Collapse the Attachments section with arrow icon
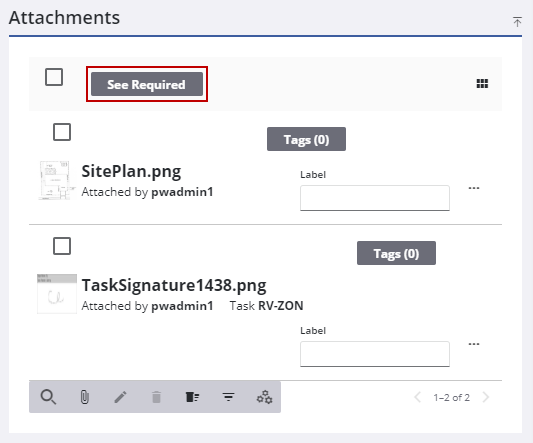 pyautogui.click(x=517, y=22)
